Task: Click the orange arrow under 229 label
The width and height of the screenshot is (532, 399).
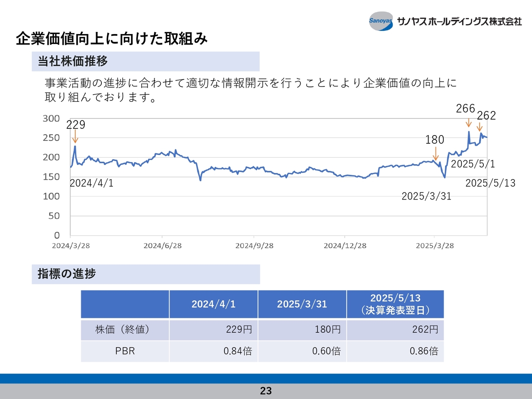Action: click(75, 137)
